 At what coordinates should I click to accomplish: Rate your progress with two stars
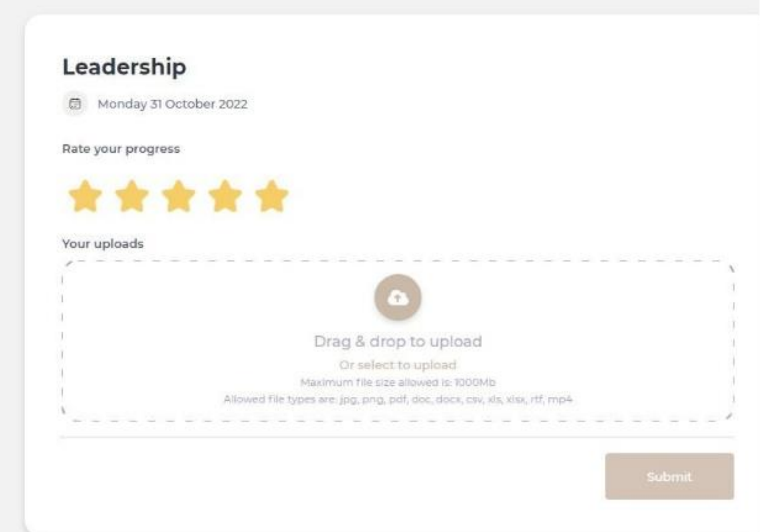132,196
